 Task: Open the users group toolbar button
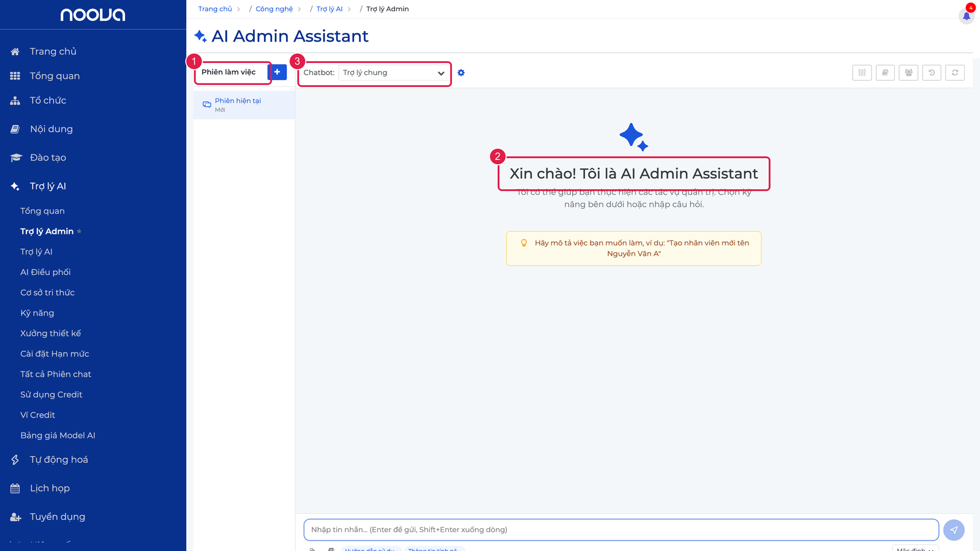pyautogui.click(x=908, y=72)
